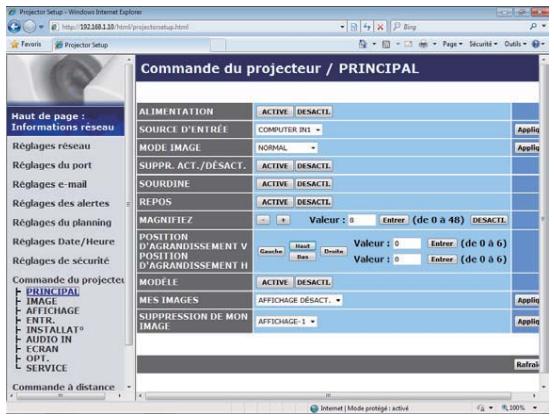Open the Outils menu

pyautogui.click(x=515, y=44)
